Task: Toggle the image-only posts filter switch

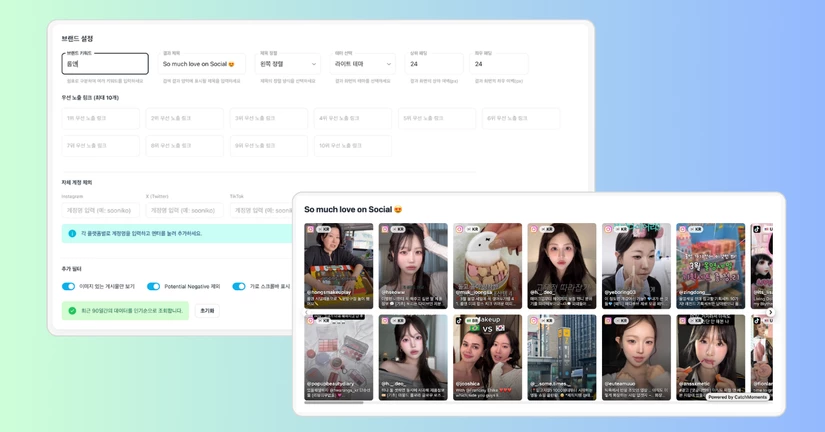Action: click(x=68, y=286)
